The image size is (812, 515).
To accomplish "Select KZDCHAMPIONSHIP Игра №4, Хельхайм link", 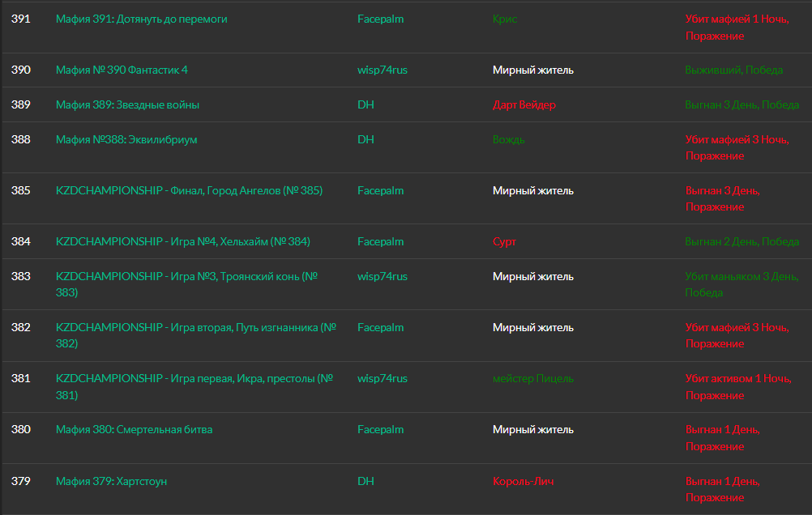I will coord(182,241).
